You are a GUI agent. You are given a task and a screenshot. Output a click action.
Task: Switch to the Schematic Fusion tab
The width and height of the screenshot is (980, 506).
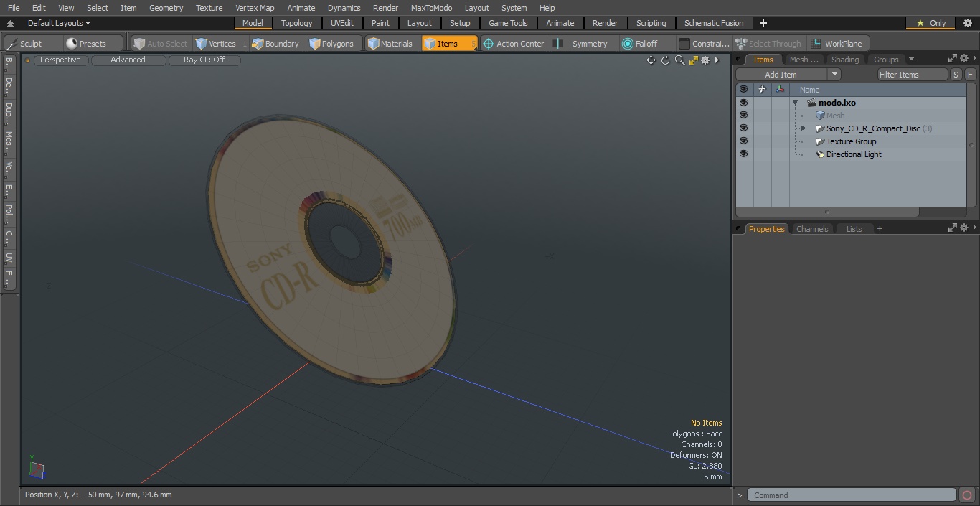coord(713,23)
